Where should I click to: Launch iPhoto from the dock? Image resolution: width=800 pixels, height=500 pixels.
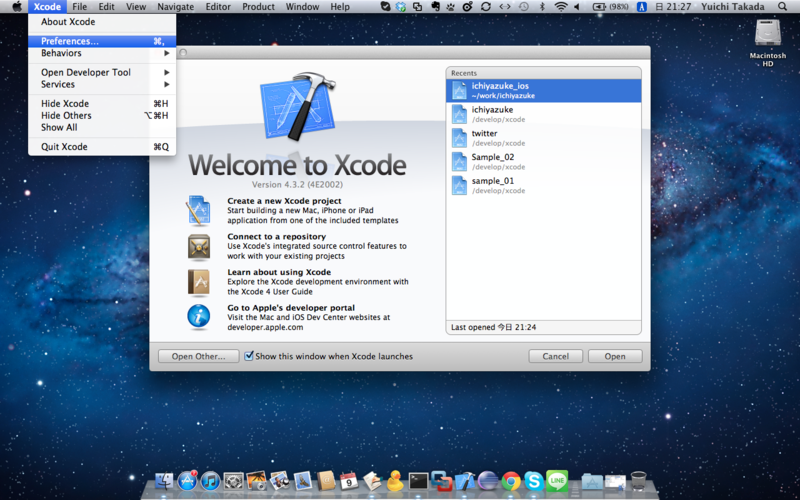pyautogui.click(x=257, y=481)
